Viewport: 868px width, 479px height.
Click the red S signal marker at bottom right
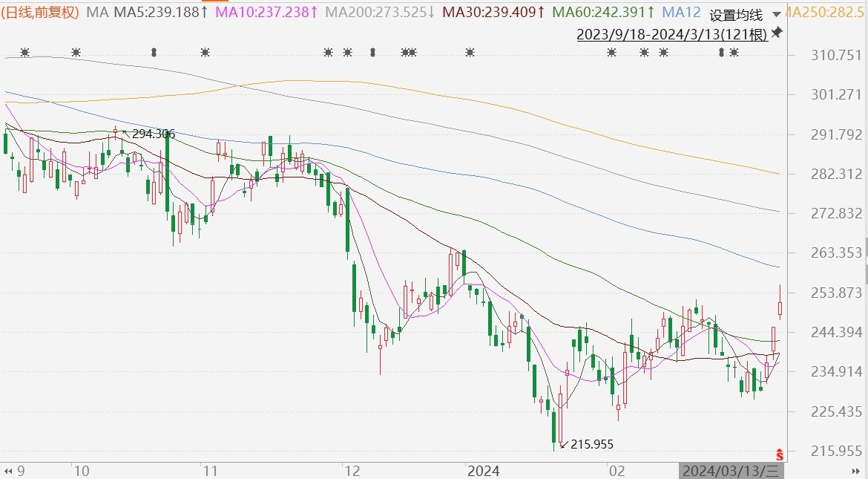tap(780, 454)
